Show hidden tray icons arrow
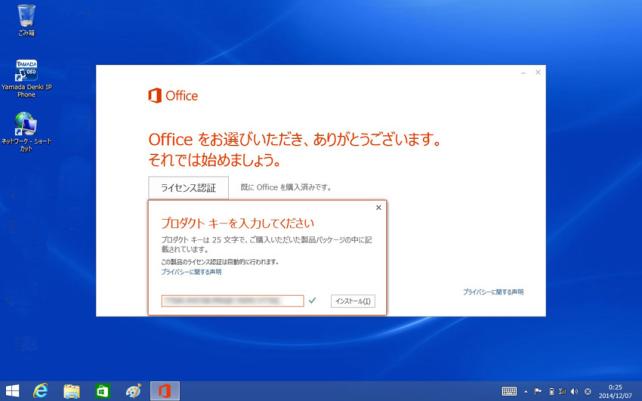642x401 pixels. tap(526, 392)
